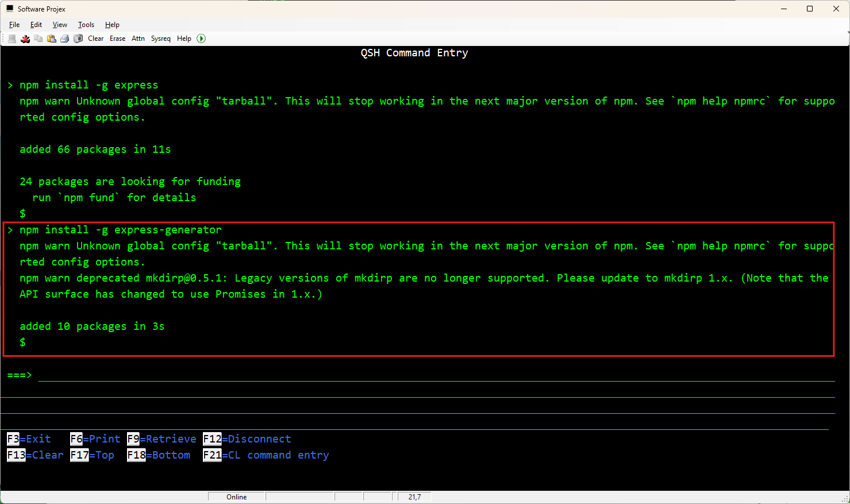Click the F3=Exit function key
Image resolution: width=850 pixels, height=504 pixels.
(x=29, y=439)
